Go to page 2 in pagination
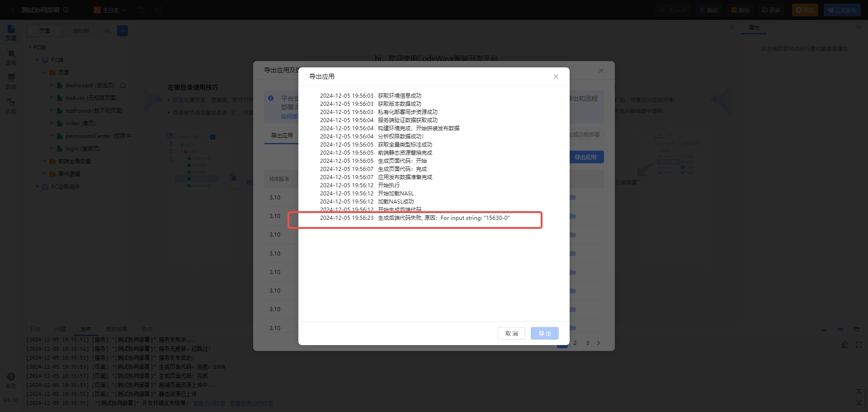868x412 pixels. (x=575, y=343)
